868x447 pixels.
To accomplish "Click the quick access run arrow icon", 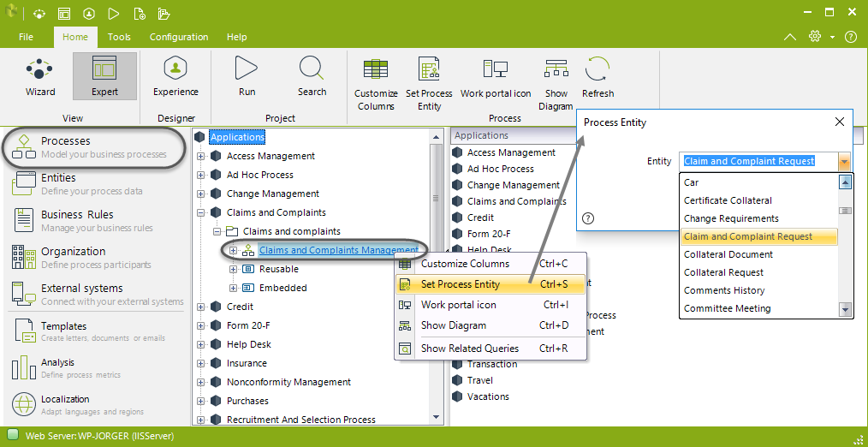I will coord(114,14).
